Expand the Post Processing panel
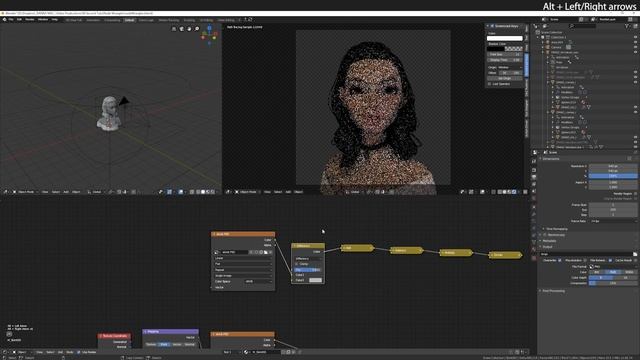 pos(588,291)
